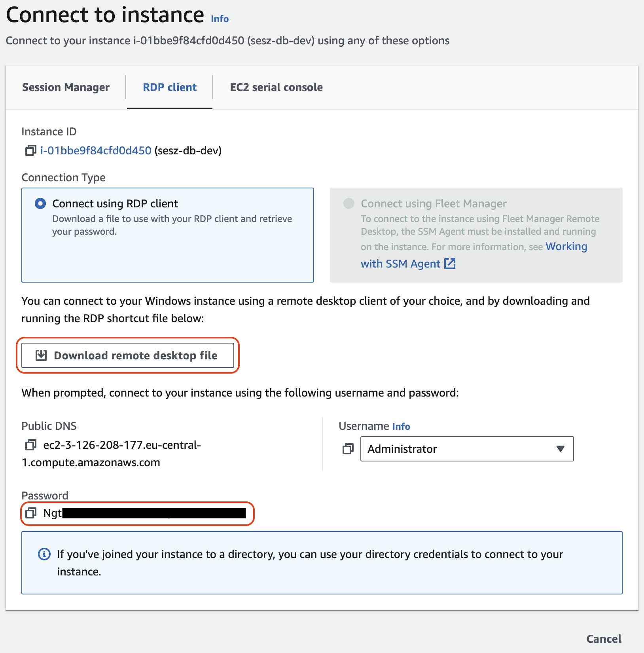Image resolution: width=644 pixels, height=653 pixels.
Task: Click Info next to Username label
Action: click(401, 426)
